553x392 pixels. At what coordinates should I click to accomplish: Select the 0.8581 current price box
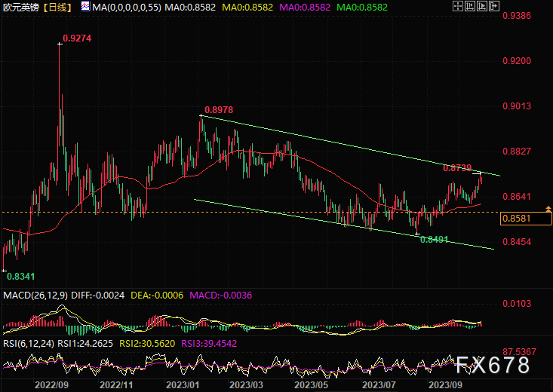[526, 219]
